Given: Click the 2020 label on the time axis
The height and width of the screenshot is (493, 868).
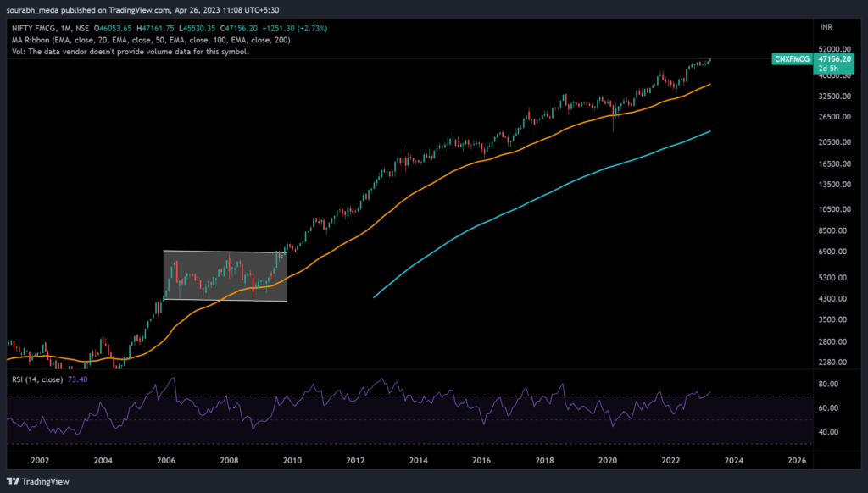Looking at the screenshot, I should 608,460.
